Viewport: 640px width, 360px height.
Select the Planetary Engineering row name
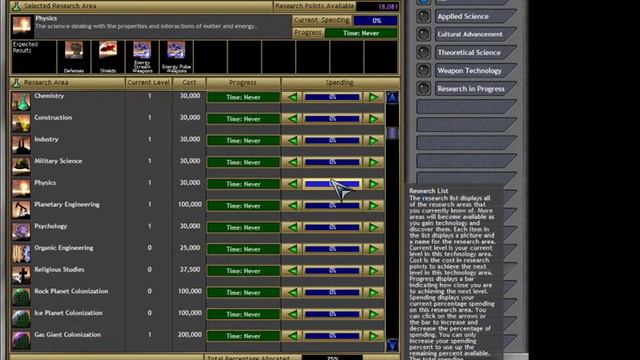(67, 204)
